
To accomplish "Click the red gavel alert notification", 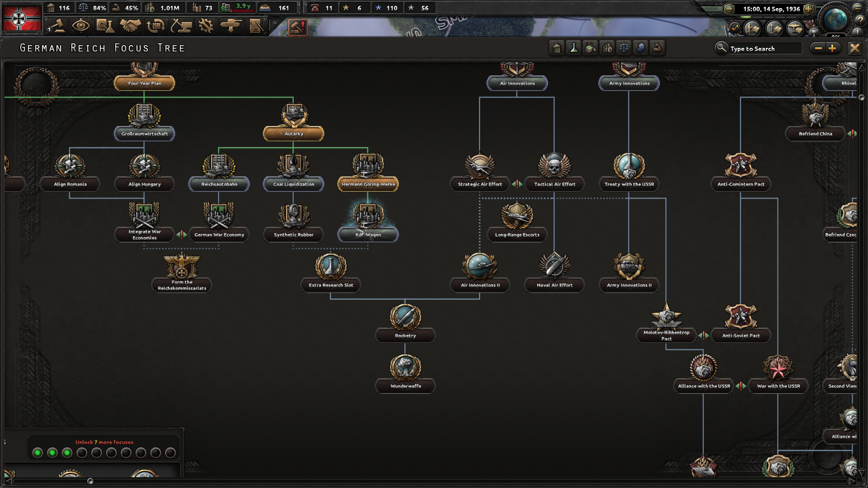I will tap(297, 27).
